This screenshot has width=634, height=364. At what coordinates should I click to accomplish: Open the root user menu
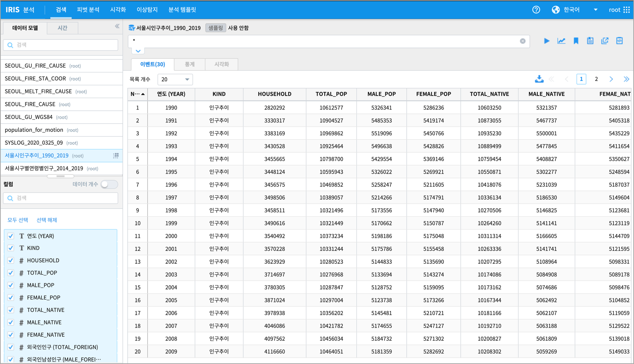(614, 10)
